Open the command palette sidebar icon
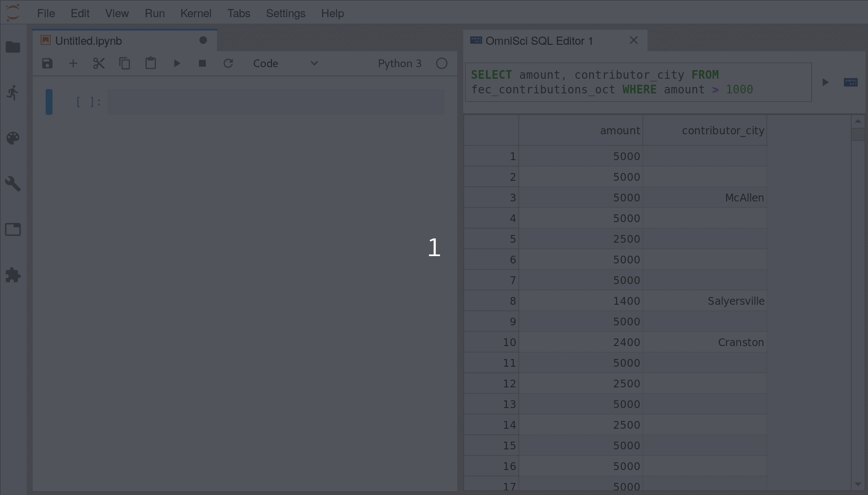The width and height of the screenshot is (868, 495). pos(13,138)
